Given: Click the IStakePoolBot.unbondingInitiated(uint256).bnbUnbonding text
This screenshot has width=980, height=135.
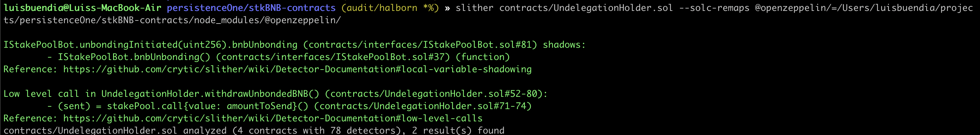Looking at the screenshot, I should [x=150, y=45].
